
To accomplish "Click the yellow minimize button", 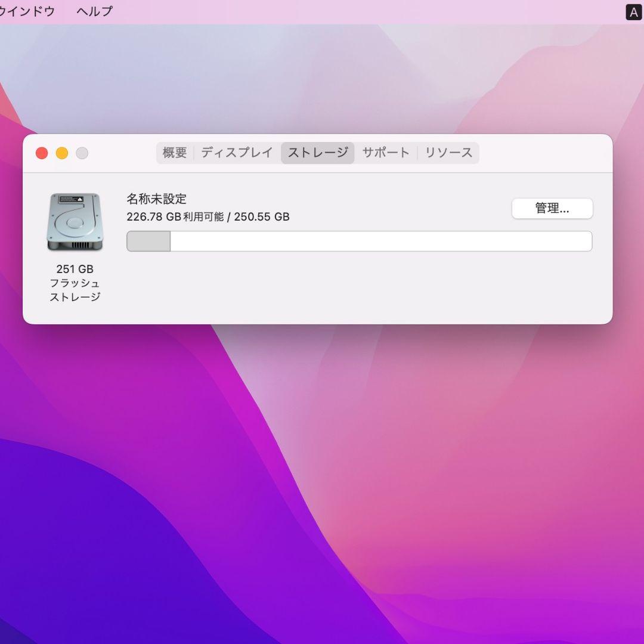I will (x=62, y=153).
